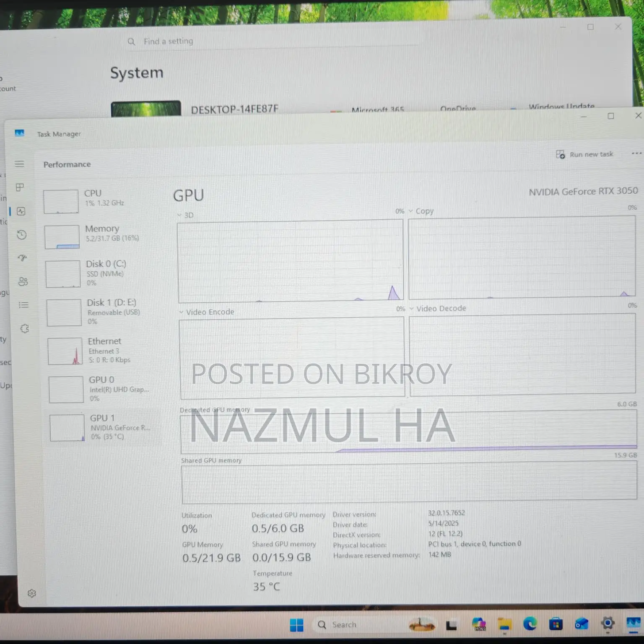Click DESKTOP-14FE87F name in Settings window
Screen dimensions: 644x644
[235, 109]
